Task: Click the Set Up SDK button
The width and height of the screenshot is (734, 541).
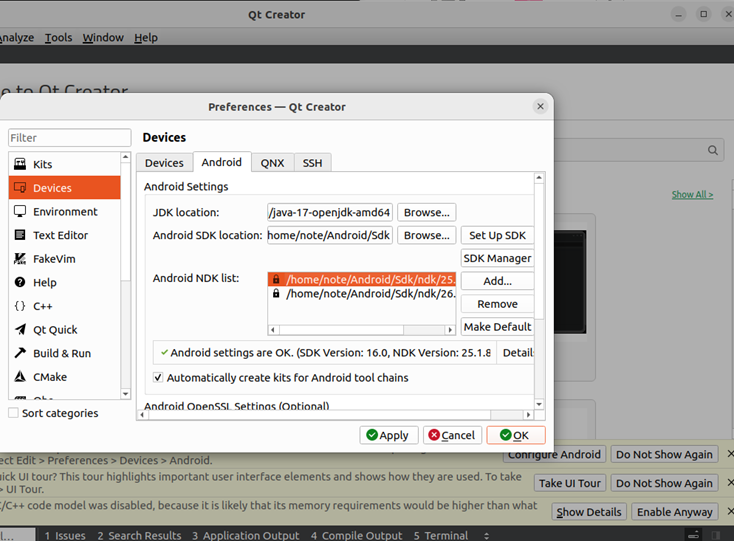Action: coord(497,235)
